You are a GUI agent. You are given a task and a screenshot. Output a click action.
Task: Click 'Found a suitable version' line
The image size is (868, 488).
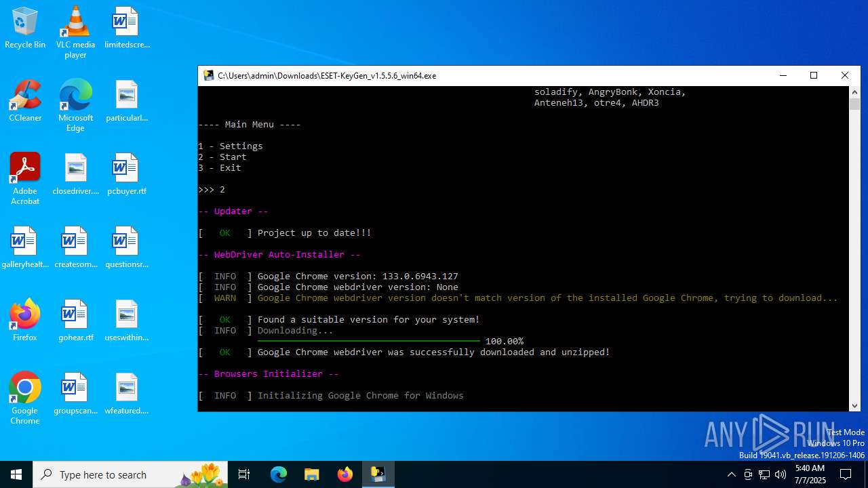[x=339, y=320]
